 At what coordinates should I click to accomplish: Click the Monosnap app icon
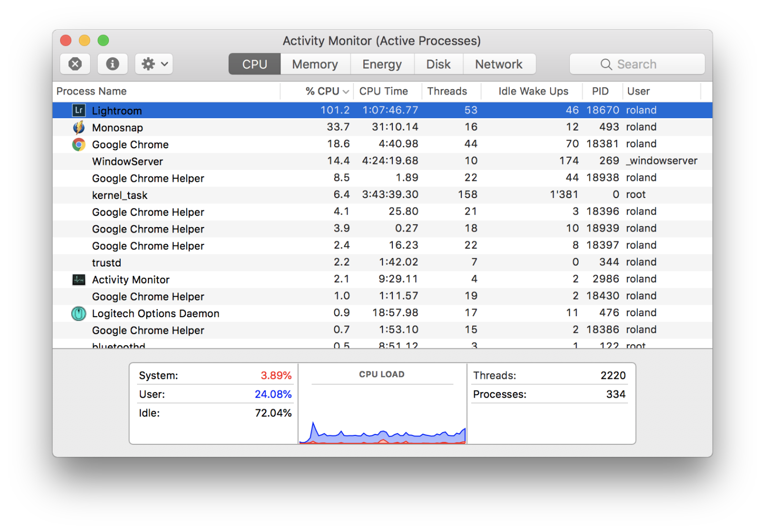coord(79,128)
